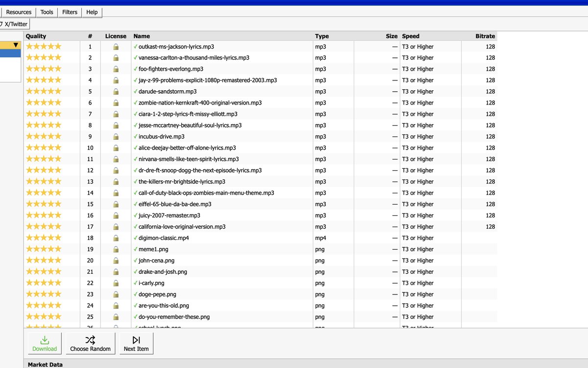
Task: Select meme1.png file name
Action: (x=153, y=250)
